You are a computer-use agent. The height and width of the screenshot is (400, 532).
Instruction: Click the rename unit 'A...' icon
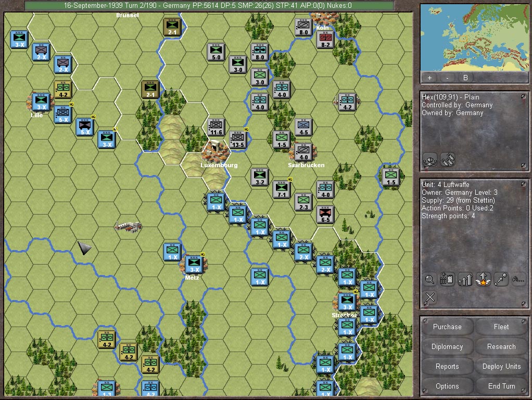[x=518, y=280]
